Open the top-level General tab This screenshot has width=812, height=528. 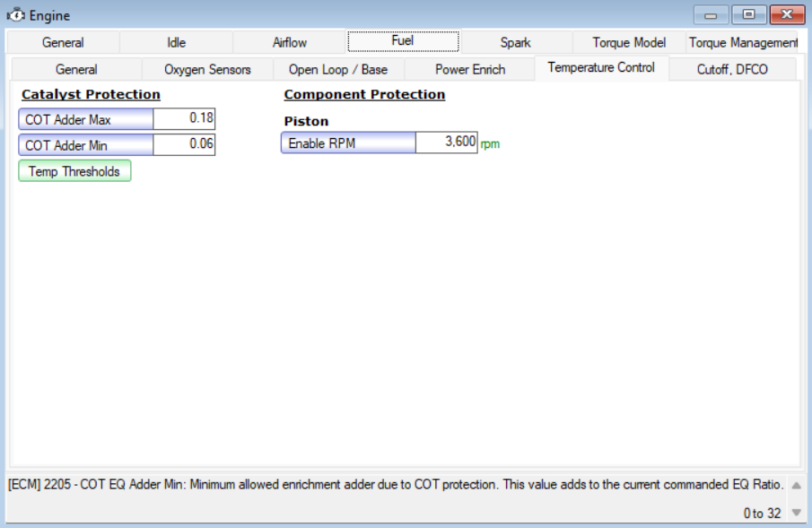[63, 42]
